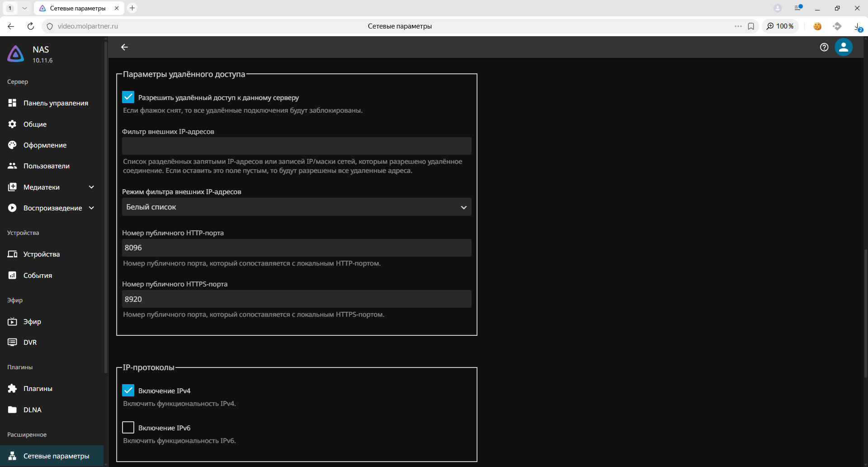Enable the IPv6 checkbox

click(x=128, y=428)
